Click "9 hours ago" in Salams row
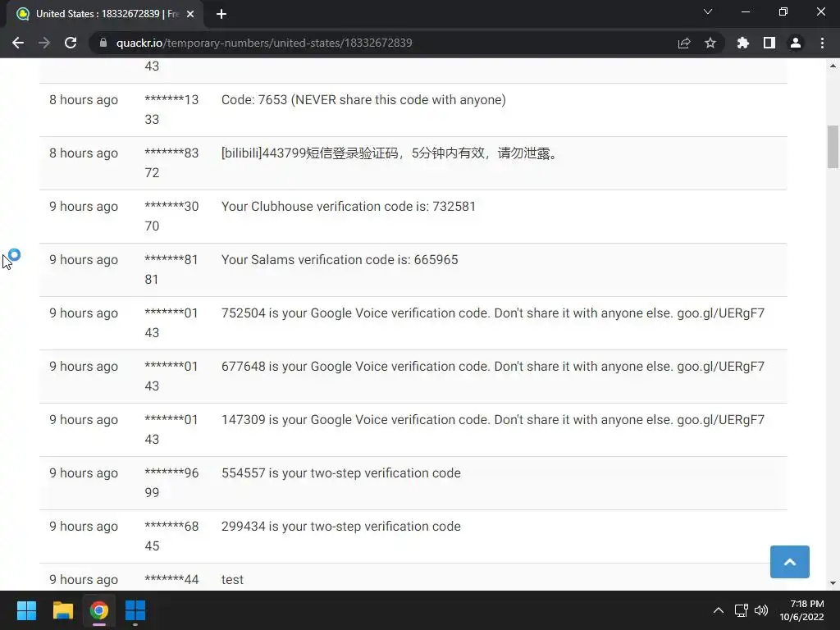This screenshot has width=840, height=630. click(84, 260)
